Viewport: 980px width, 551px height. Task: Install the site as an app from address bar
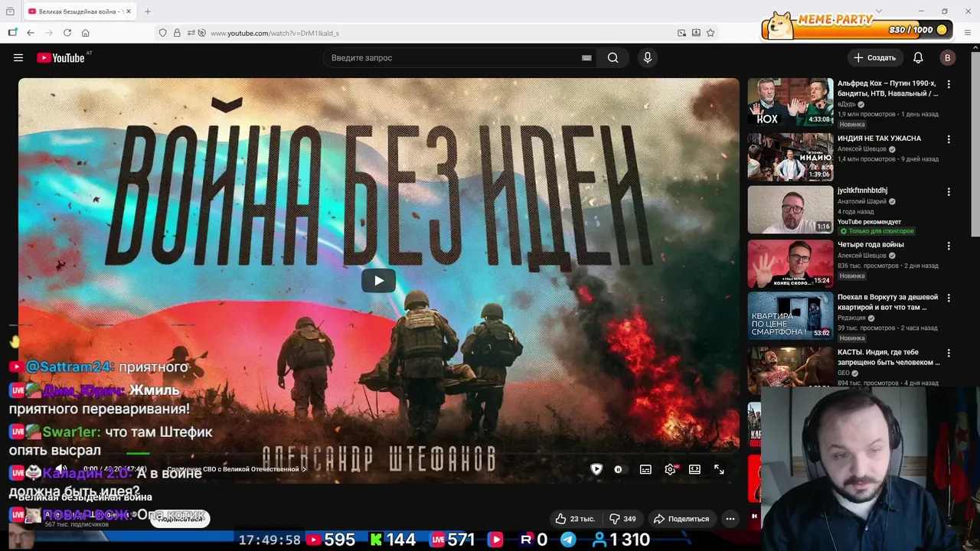(x=696, y=33)
